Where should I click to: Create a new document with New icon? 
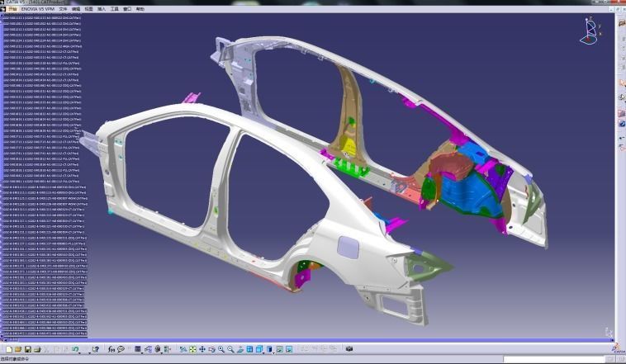pyautogui.click(x=9, y=349)
